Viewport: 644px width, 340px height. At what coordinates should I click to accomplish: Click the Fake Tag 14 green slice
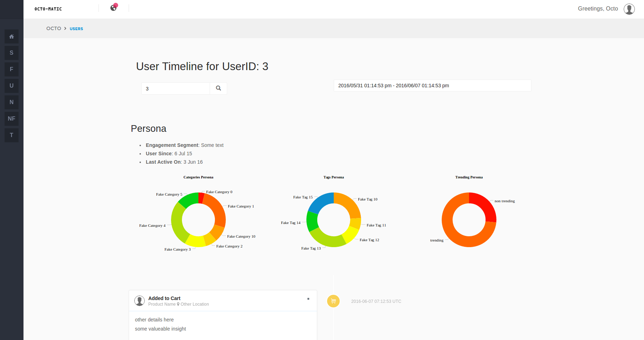[x=312, y=221]
